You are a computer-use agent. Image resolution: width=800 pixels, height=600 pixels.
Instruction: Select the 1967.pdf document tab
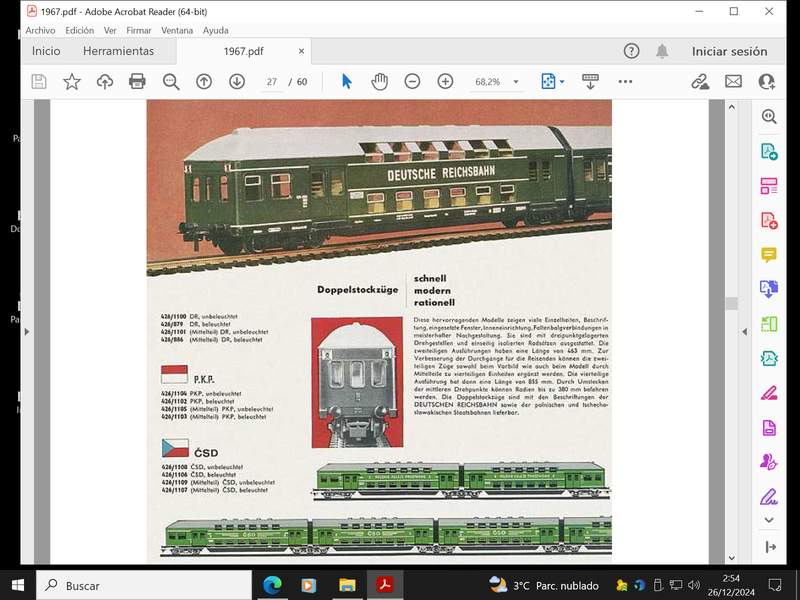pyautogui.click(x=243, y=51)
